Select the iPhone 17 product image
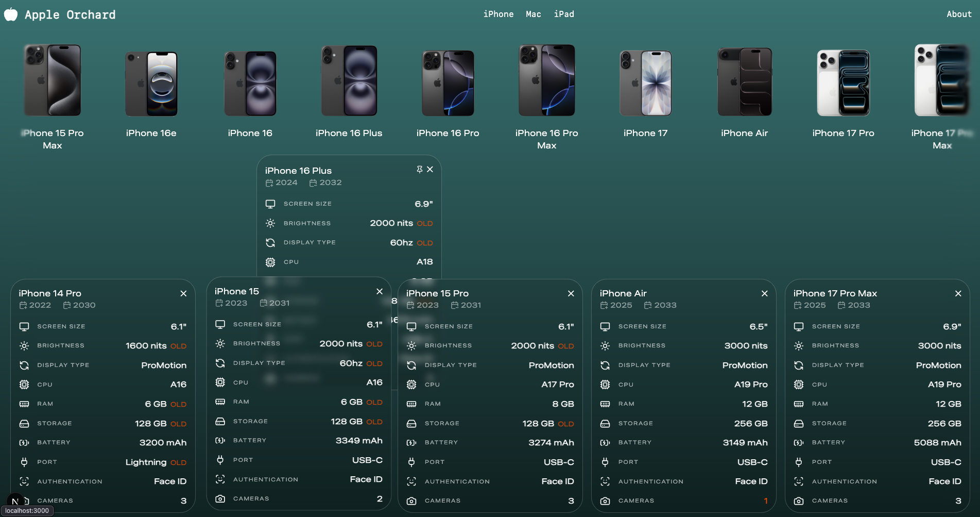 (x=645, y=82)
